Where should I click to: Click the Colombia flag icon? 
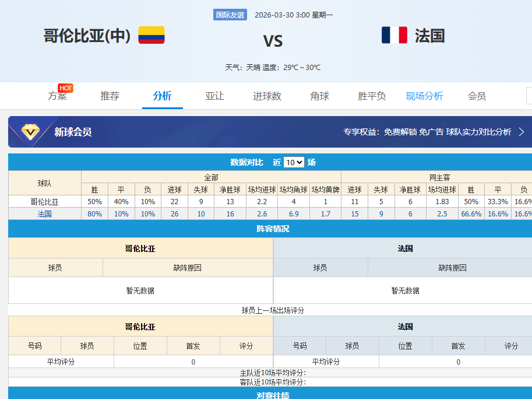(151, 35)
